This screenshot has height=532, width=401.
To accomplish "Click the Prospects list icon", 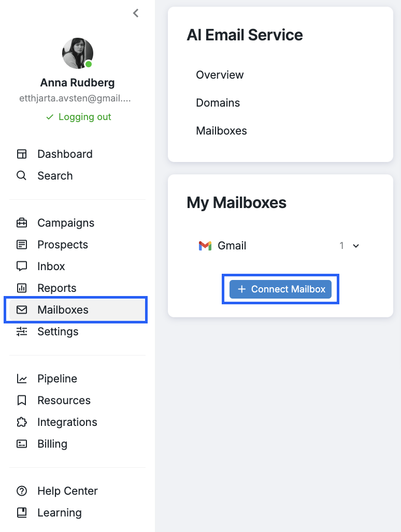I will coord(22,245).
